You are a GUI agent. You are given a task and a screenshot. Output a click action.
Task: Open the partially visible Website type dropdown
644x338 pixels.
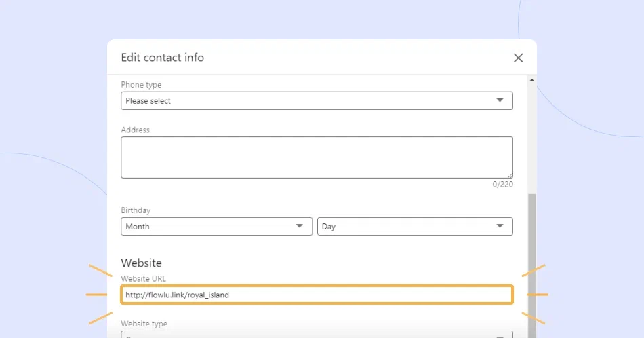[x=317, y=335]
